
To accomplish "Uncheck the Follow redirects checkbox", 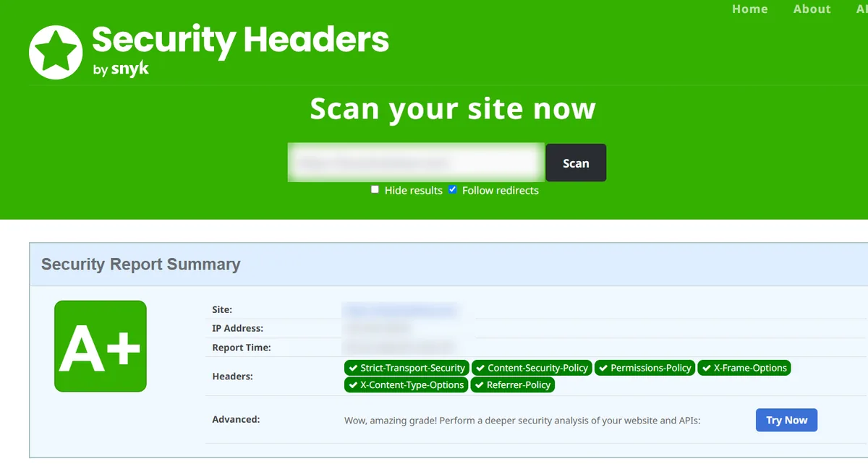I will coord(452,189).
